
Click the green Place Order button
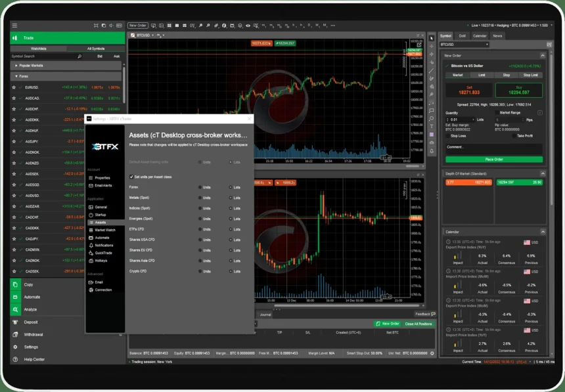[494, 160]
